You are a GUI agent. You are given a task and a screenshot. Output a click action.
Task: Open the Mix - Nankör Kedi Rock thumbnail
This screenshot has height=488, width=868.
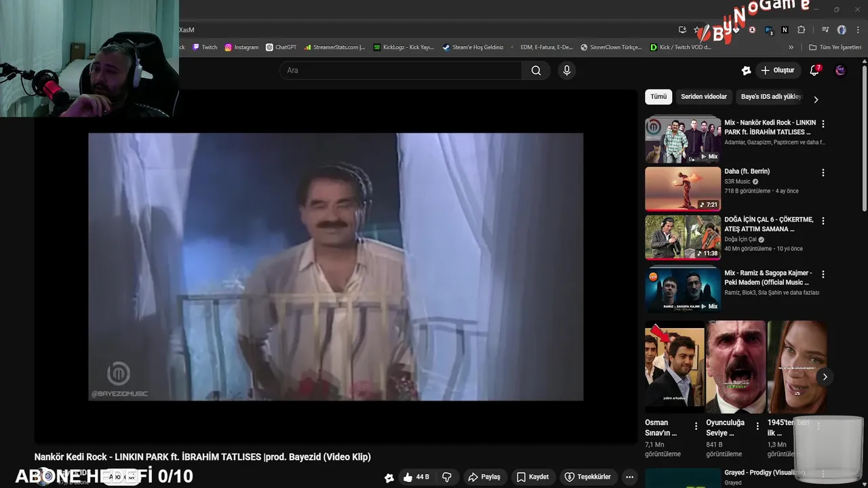pyautogui.click(x=683, y=140)
